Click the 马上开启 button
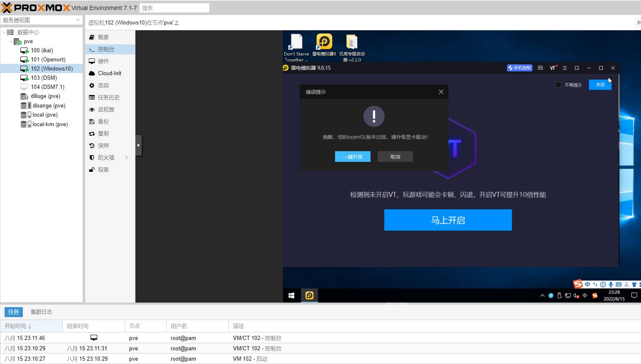The image size is (641, 364). (x=448, y=220)
